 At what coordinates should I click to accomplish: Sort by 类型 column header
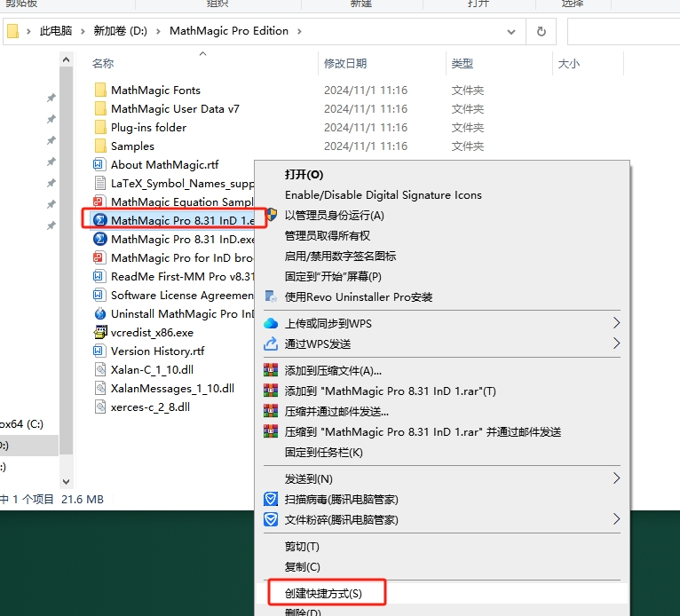[x=462, y=63]
